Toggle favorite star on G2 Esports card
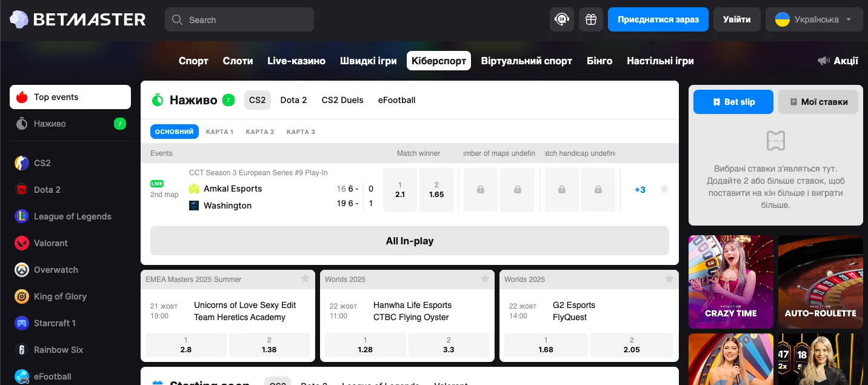The image size is (868, 385). pyautogui.click(x=669, y=279)
